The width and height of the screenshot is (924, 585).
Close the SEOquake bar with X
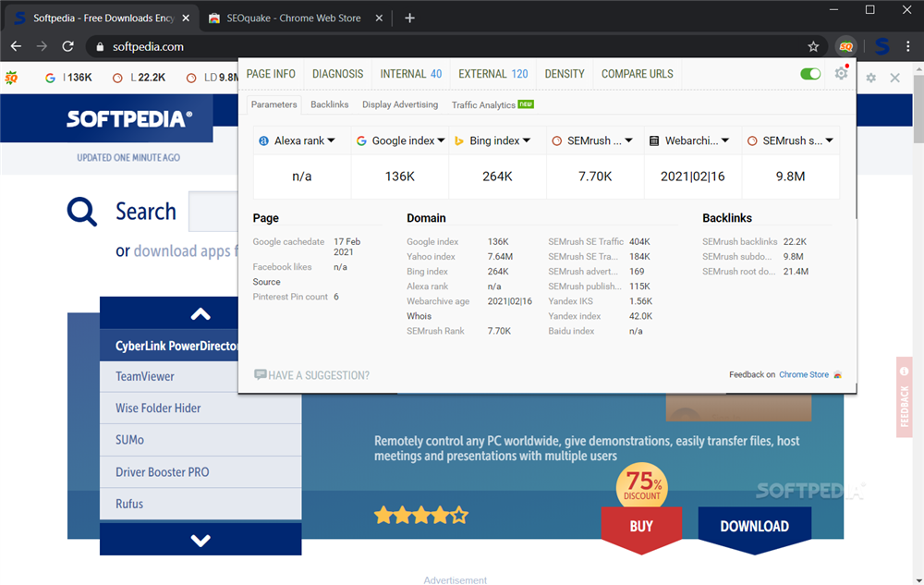pyautogui.click(x=894, y=79)
